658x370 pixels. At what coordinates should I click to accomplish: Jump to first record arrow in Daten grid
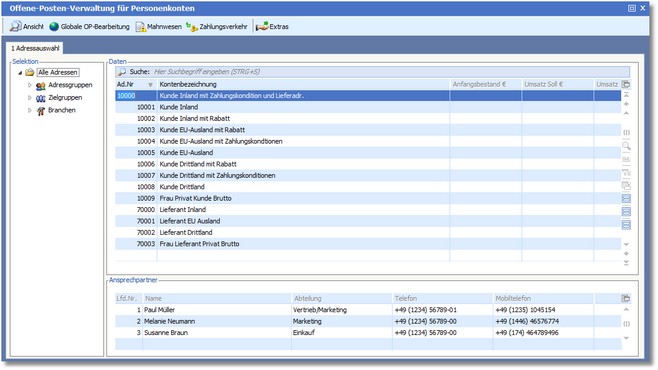(626, 95)
